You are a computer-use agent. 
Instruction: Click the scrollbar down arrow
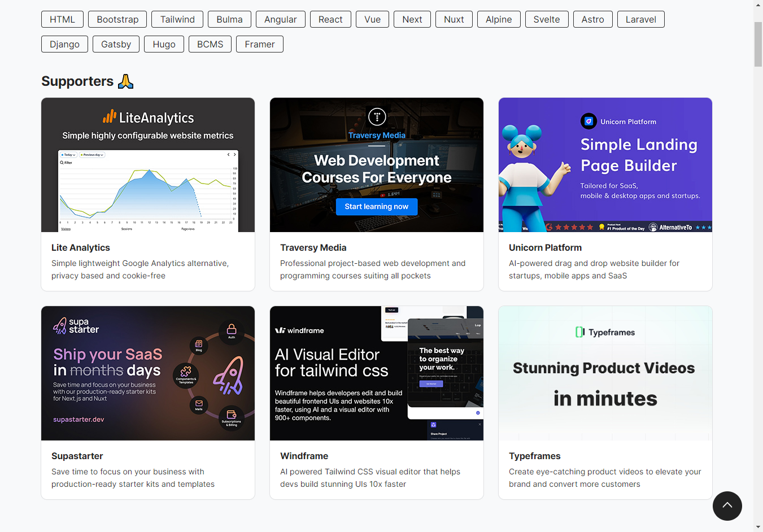pyautogui.click(x=758, y=527)
